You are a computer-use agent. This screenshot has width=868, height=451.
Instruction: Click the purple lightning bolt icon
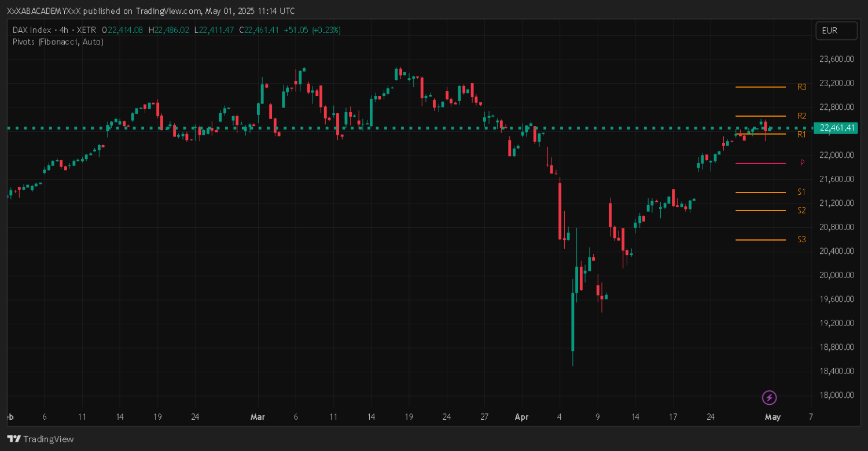769,397
